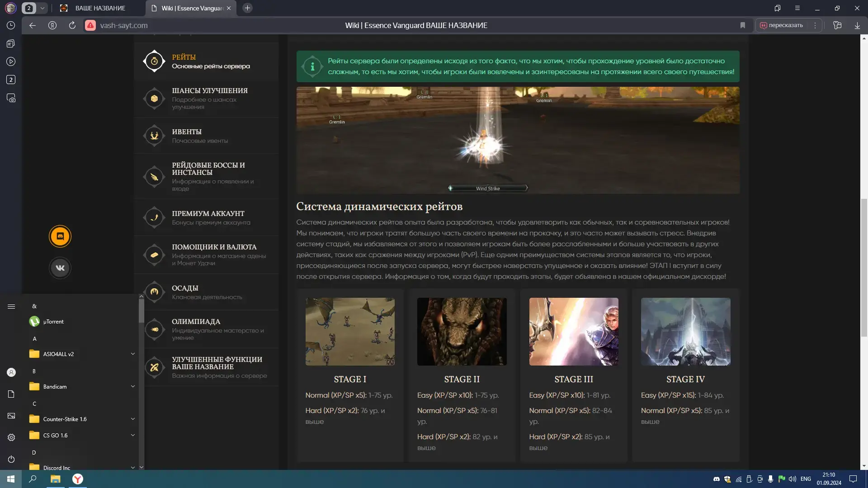Open the VK social button

click(x=60, y=268)
